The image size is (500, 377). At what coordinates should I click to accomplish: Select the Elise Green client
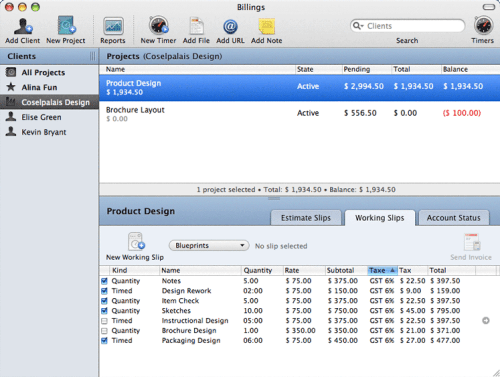(x=41, y=117)
